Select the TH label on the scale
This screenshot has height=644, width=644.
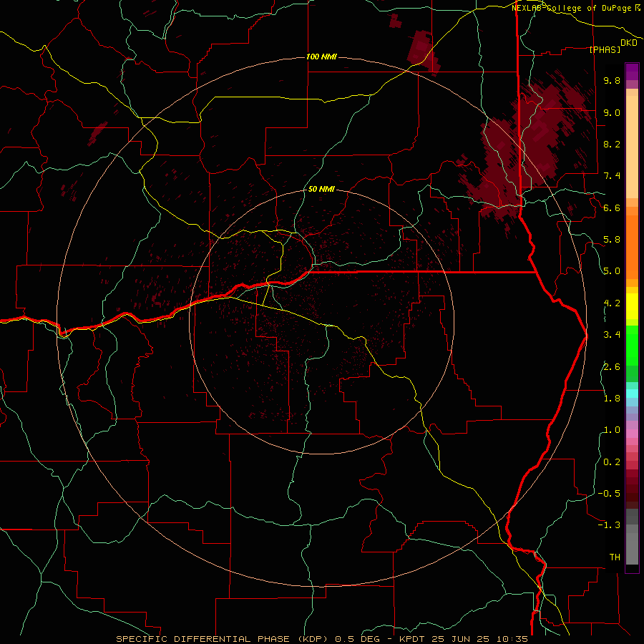pos(615,557)
